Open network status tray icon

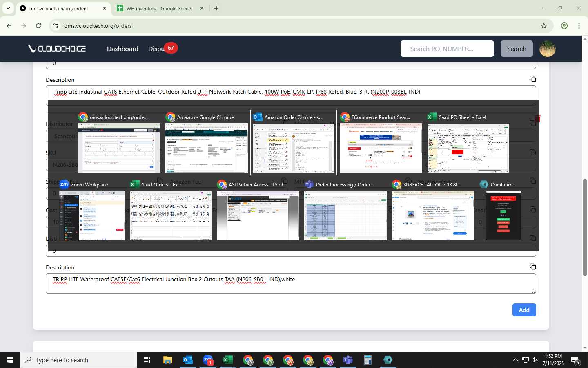pyautogui.click(x=525, y=360)
